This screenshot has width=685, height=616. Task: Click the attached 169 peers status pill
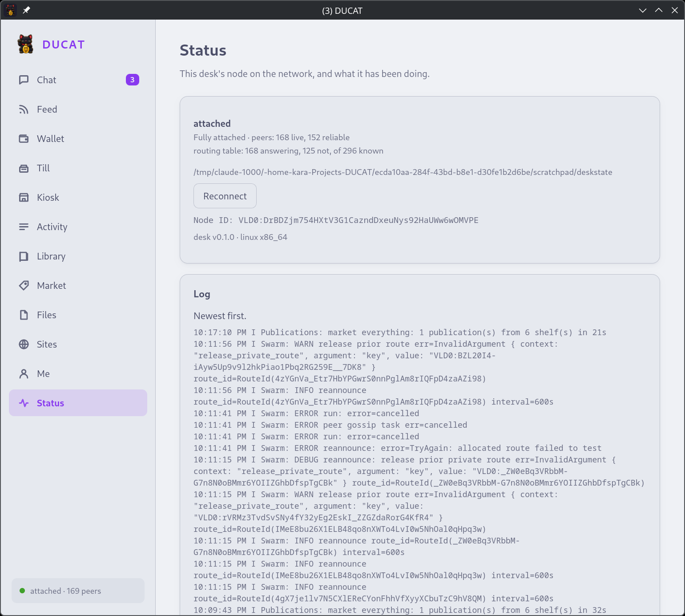(78, 591)
